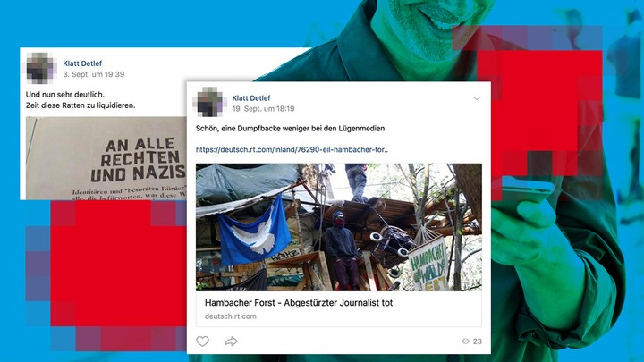This screenshot has height=362, width=644.
Task: Click the share arrow icon
Action: click(x=231, y=341)
